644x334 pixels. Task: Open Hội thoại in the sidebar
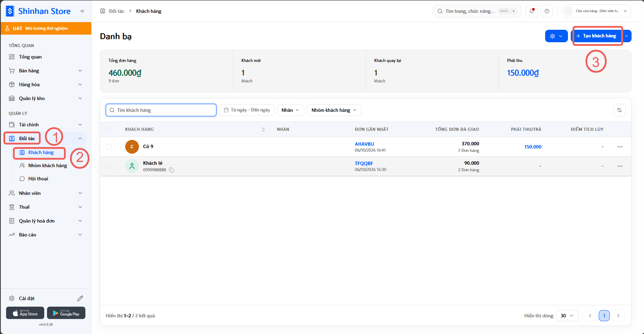pyautogui.click(x=38, y=179)
